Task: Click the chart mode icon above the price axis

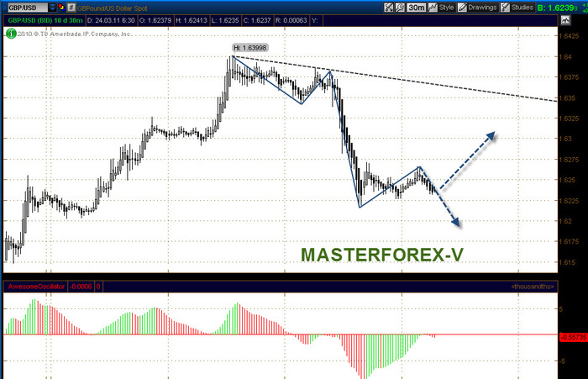Action: 565,20
